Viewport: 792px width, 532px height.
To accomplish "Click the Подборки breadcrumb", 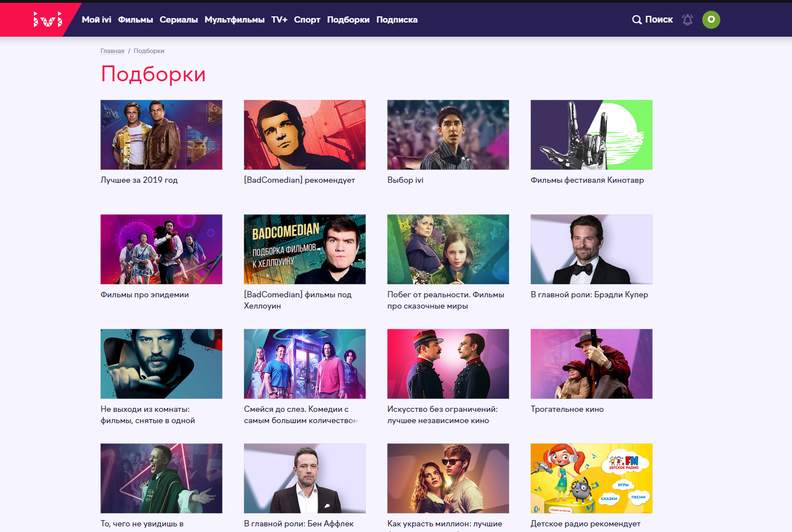I will [149, 51].
